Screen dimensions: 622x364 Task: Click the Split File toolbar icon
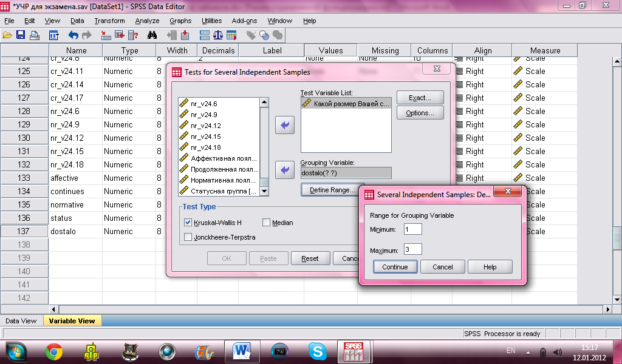click(x=205, y=35)
